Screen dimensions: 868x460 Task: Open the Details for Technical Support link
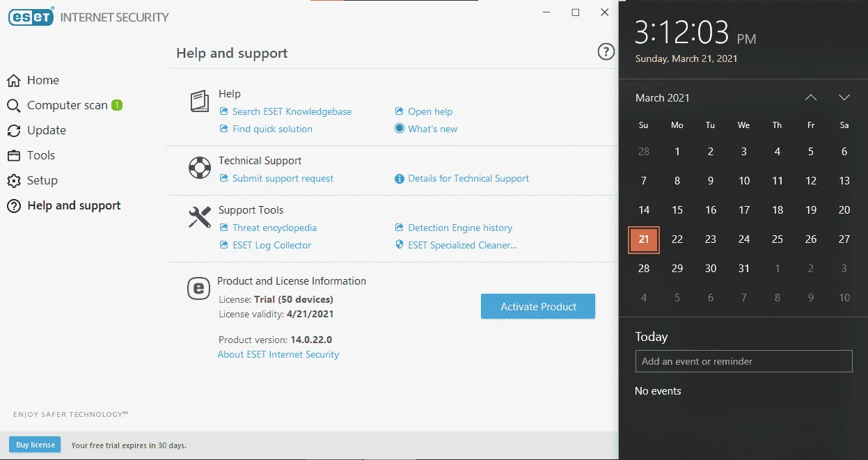tap(468, 178)
